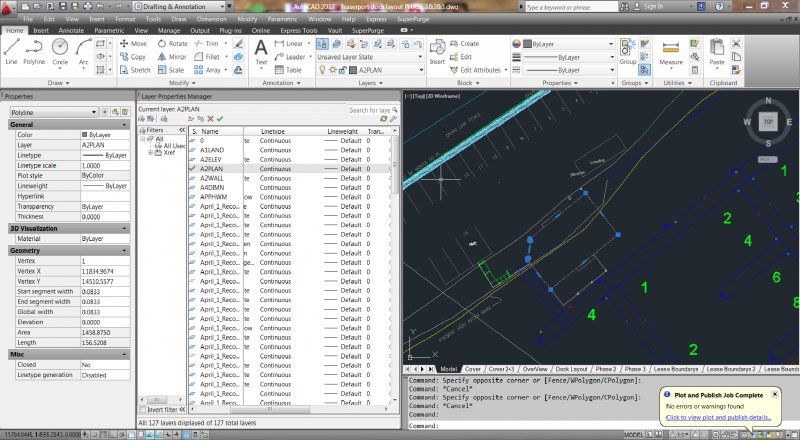Image resolution: width=800 pixels, height=440 pixels.
Task: Expand the Xref filter tree node
Action: point(150,152)
